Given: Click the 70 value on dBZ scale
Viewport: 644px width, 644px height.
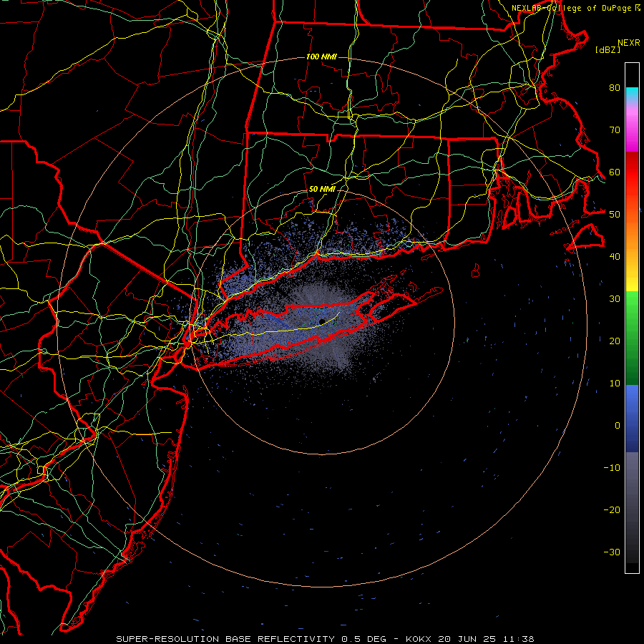Looking at the screenshot, I should (615, 130).
